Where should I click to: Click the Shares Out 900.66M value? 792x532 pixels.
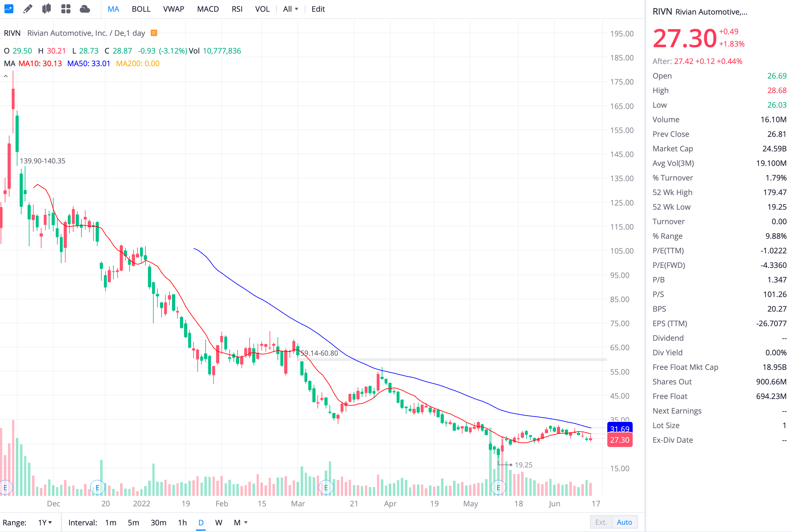[x=771, y=382]
